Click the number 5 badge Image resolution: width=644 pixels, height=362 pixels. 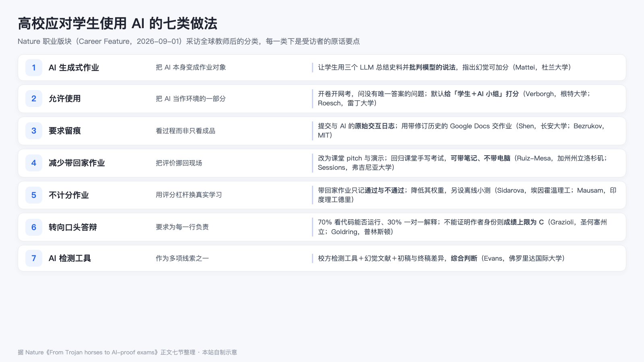(34, 195)
